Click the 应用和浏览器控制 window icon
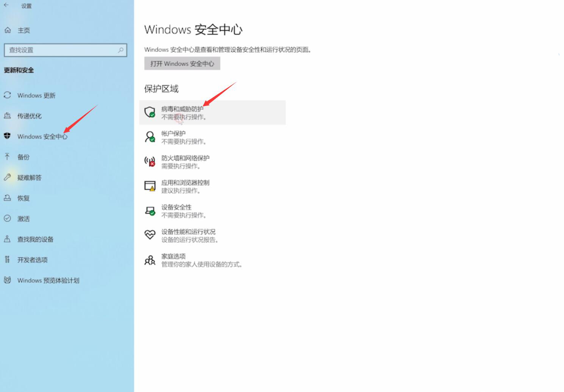The height and width of the screenshot is (392, 564). point(150,186)
